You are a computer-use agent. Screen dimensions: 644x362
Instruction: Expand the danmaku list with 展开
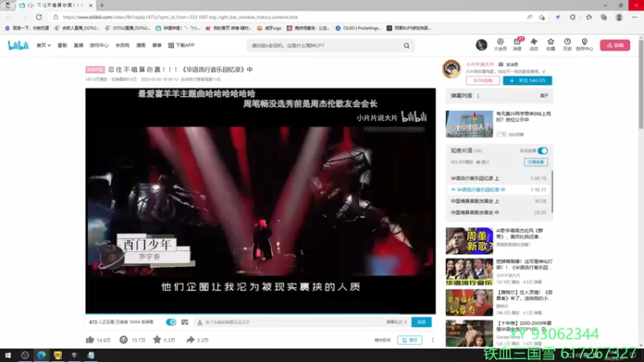pos(544,96)
